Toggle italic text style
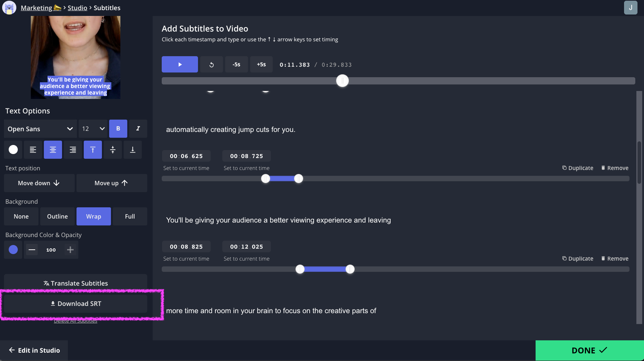Viewport: 644px width, 361px height. (x=138, y=129)
